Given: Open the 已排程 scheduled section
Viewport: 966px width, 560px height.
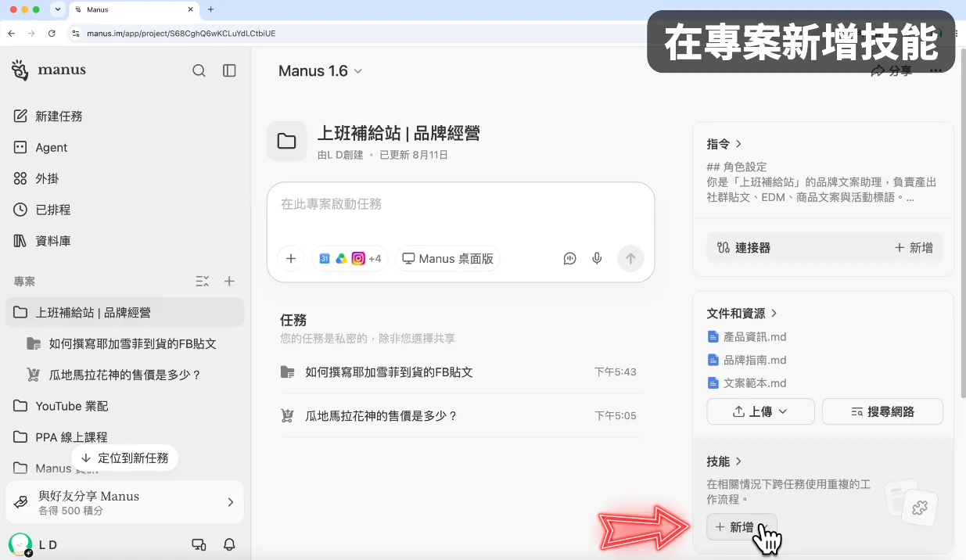Looking at the screenshot, I should [x=125, y=210].
